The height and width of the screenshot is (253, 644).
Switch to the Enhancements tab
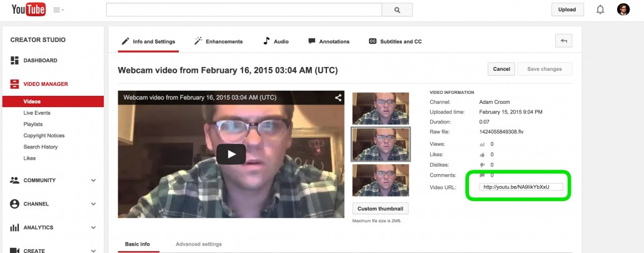click(x=218, y=41)
